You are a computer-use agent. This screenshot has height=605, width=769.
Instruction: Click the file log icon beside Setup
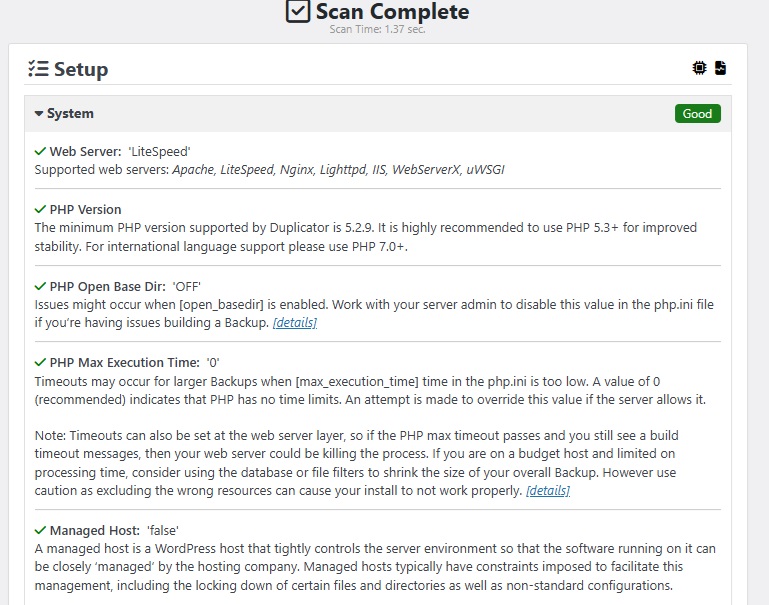click(x=720, y=68)
